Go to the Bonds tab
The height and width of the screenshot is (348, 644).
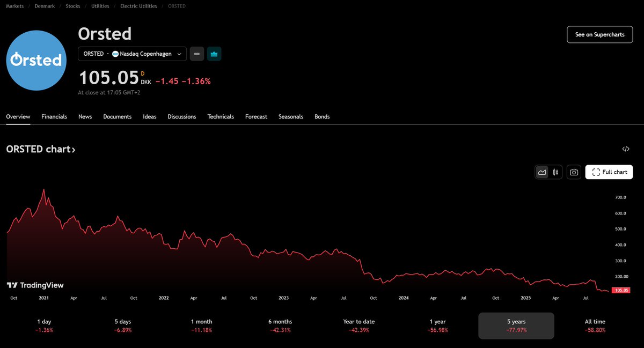(x=322, y=116)
